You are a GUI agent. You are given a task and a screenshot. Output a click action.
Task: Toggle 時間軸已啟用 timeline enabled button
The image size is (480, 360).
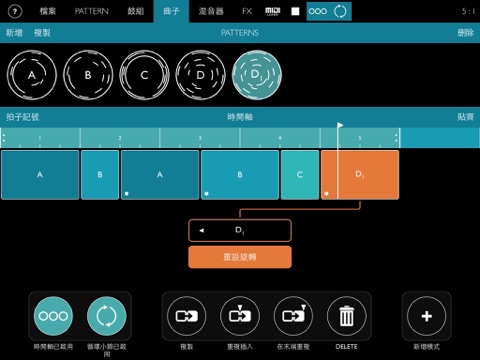(53, 316)
